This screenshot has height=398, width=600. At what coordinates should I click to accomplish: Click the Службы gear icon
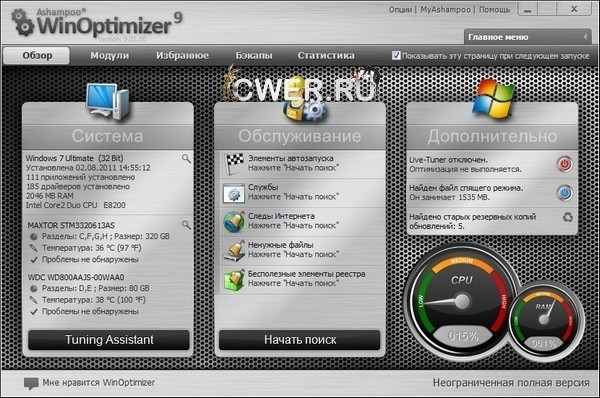pos(233,193)
